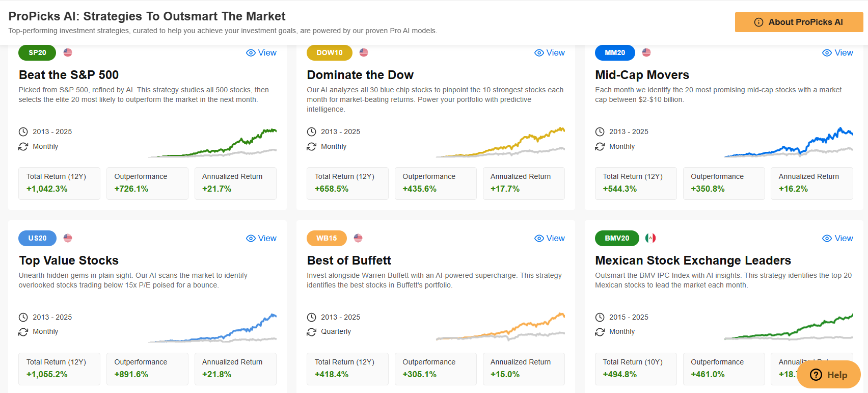The height and width of the screenshot is (393, 868).
Task: Click the clock icon in Mid-Cap Movers card
Action: coord(600,132)
